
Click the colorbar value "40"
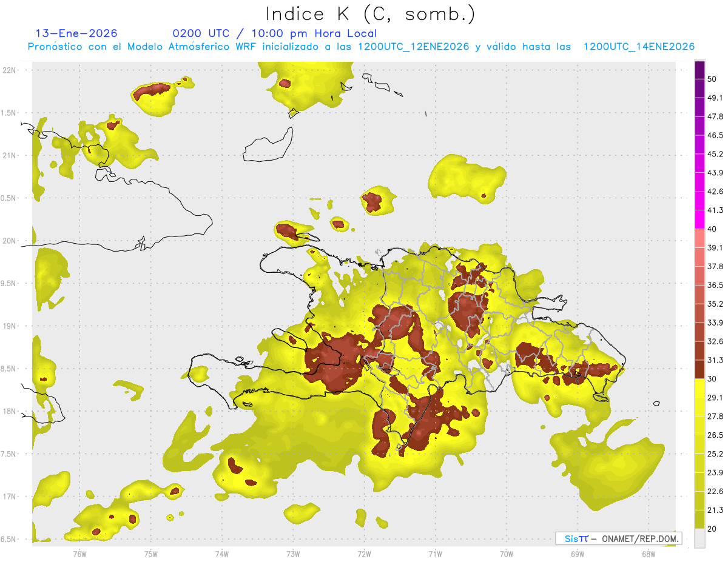click(x=712, y=229)
